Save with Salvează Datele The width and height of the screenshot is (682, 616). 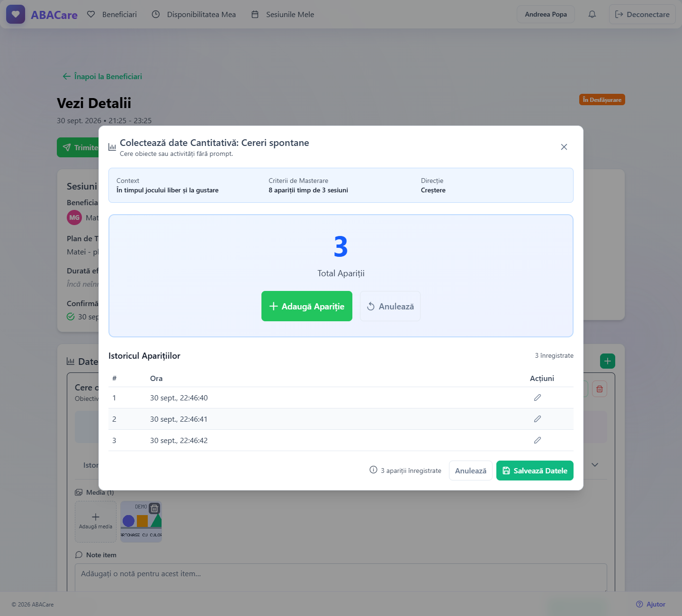(x=535, y=471)
